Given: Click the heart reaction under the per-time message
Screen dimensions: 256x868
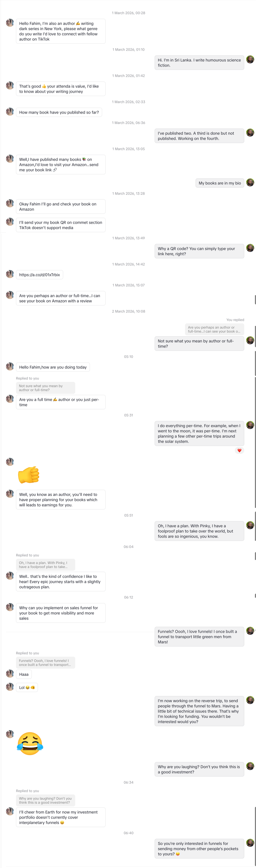Looking at the screenshot, I should [239, 450].
